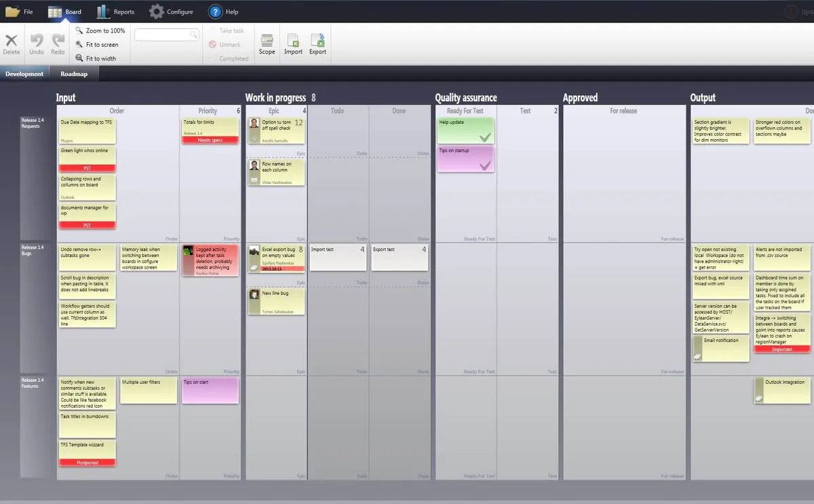Select the 'Green light whos online' card

(x=88, y=159)
